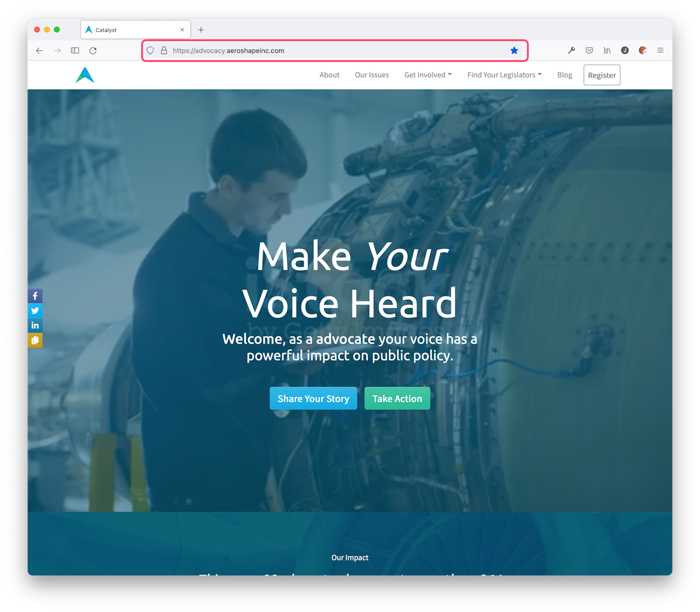Share page on LinkedIn
Image resolution: width=700 pixels, height=612 pixels.
(35, 326)
